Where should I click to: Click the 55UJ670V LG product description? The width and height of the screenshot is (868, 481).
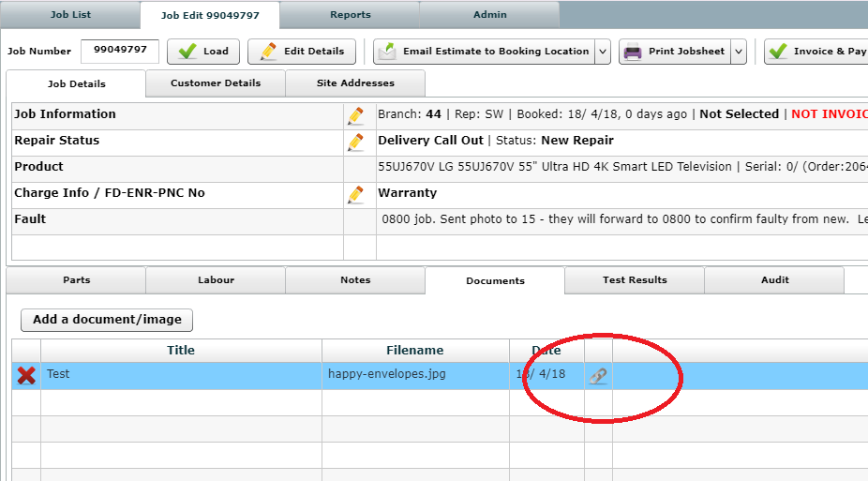click(x=555, y=167)
